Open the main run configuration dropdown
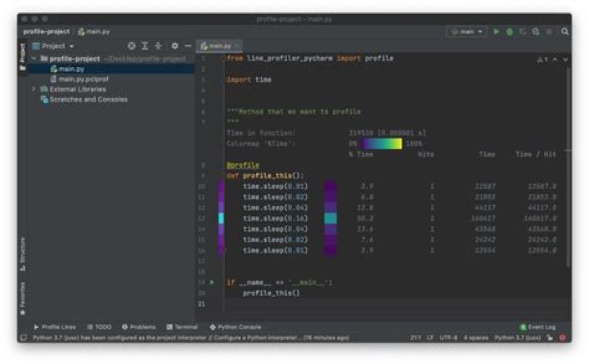Image resolution: width=589 pixels, height=364 pixels. pos(467,32)
